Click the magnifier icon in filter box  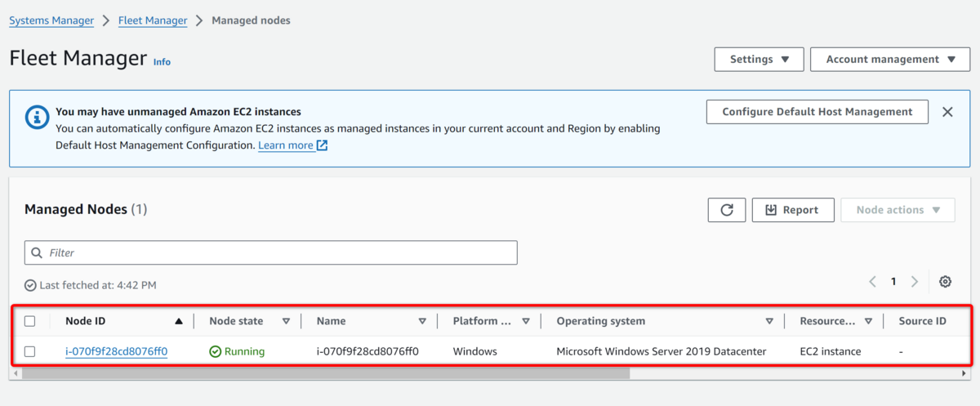point(37,253)
